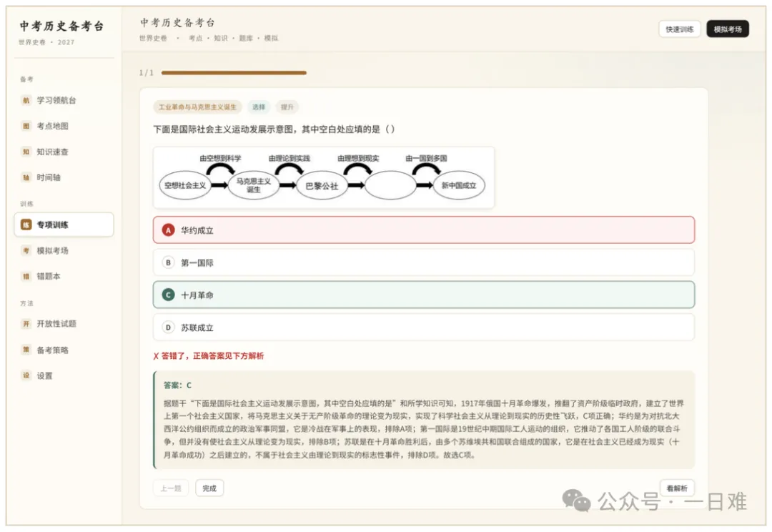Open 备考策略 in the sidebar
772x532 pixels.
tap(64, 350)
